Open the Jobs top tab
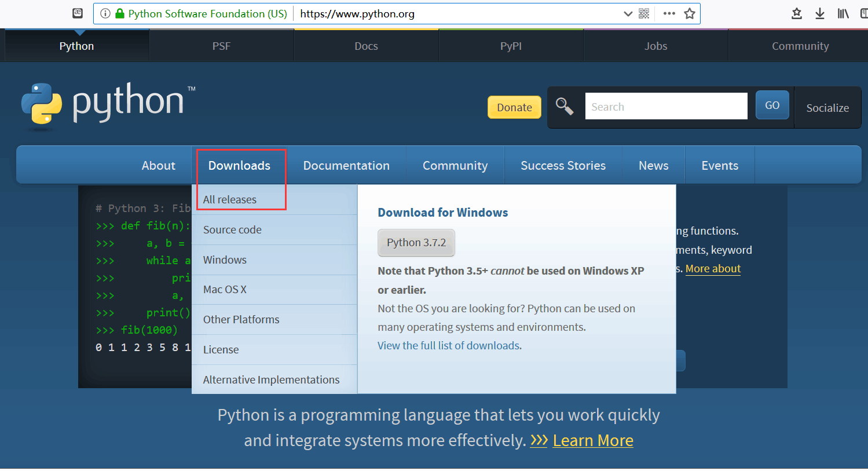Viewport: 868px width, 471px height. [x=655, y=46]
